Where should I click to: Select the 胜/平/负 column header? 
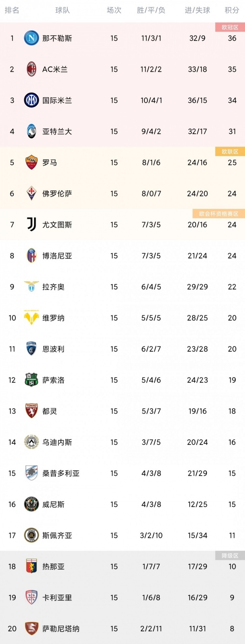tap(151, 10)
